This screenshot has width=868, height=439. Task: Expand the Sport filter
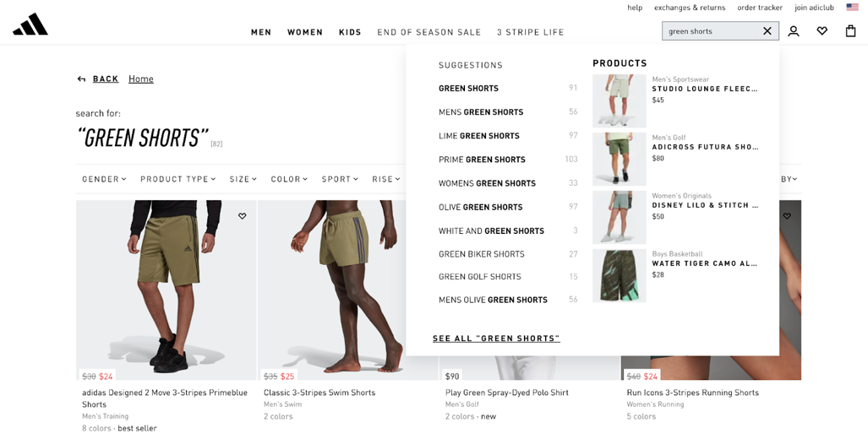point(339,179)
